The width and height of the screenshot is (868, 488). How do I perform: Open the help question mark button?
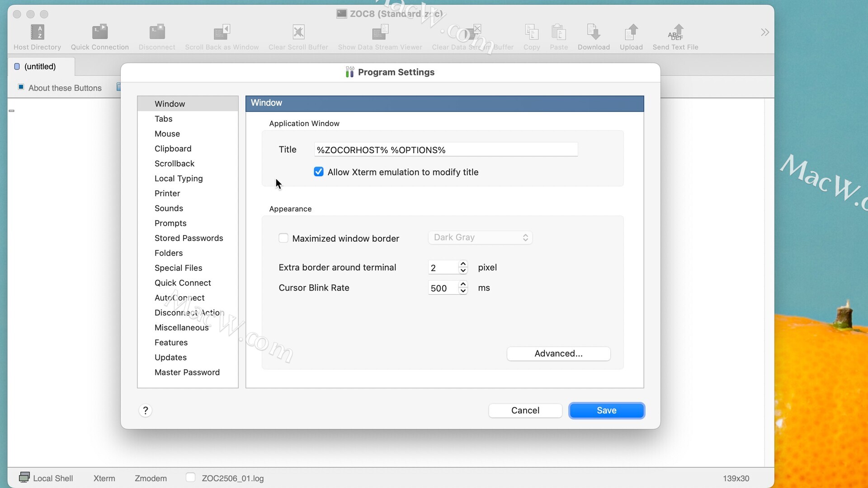[x=145, y=410]
